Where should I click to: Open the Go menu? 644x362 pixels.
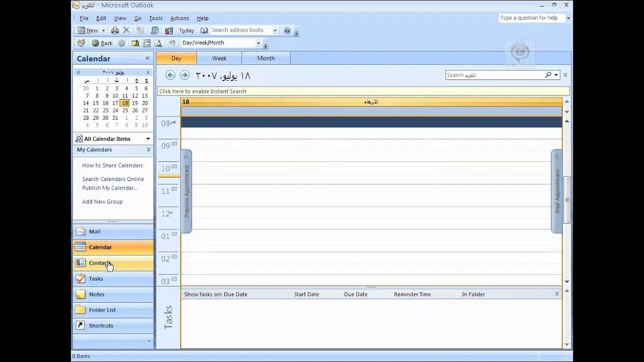pyautogui.click(x=137, y=18)
